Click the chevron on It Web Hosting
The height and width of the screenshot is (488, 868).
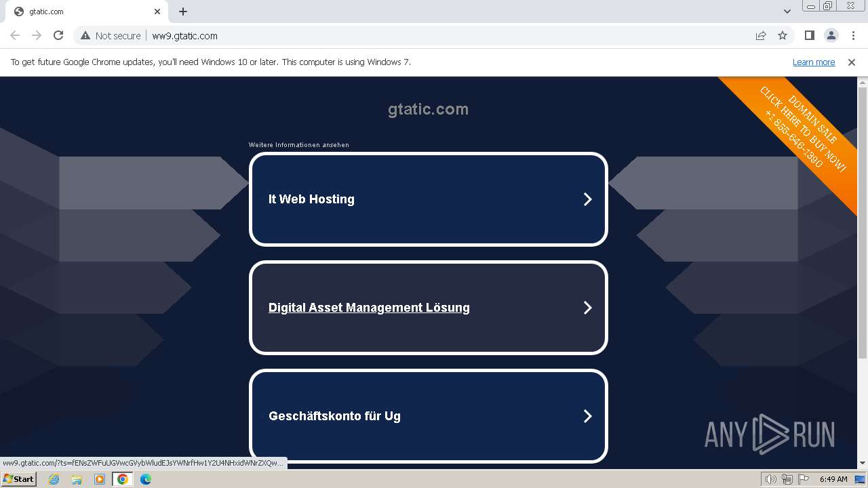point(588,199)
